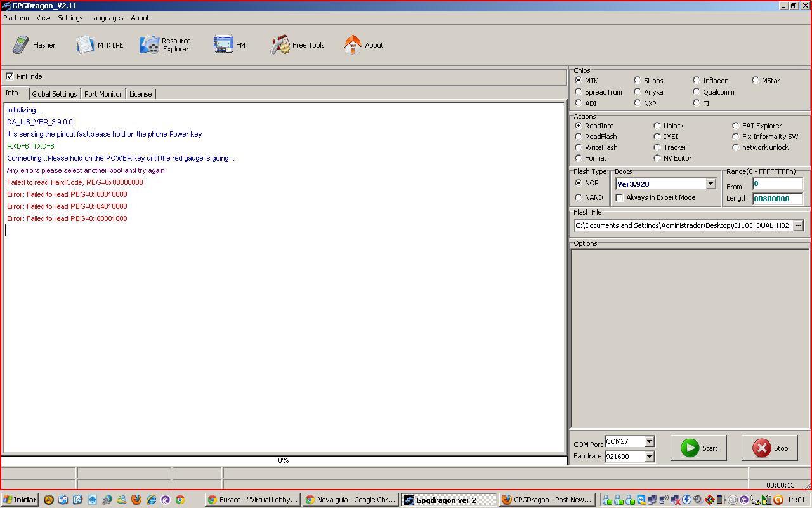The height and width of the screenshot is (508, 812).
Task: Open the Platform menu
Action: 16,18
